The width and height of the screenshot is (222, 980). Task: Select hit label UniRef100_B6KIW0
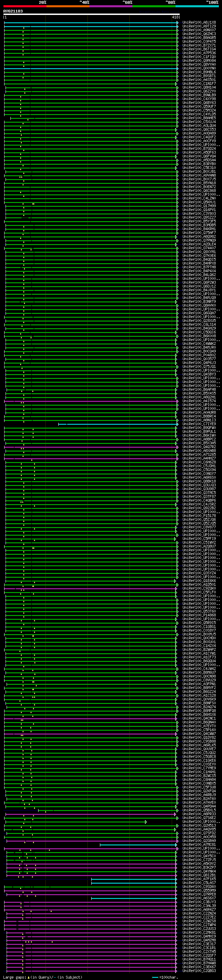pos(199,435)
